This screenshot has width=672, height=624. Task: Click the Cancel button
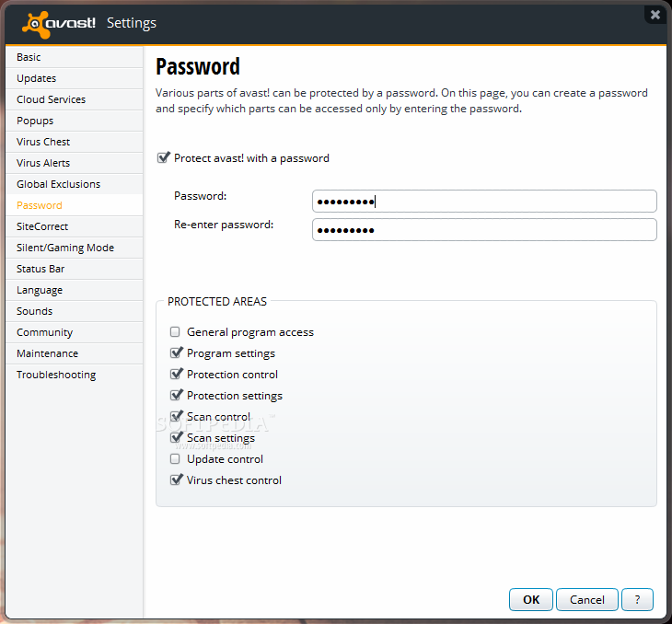[x=587, y=599]
